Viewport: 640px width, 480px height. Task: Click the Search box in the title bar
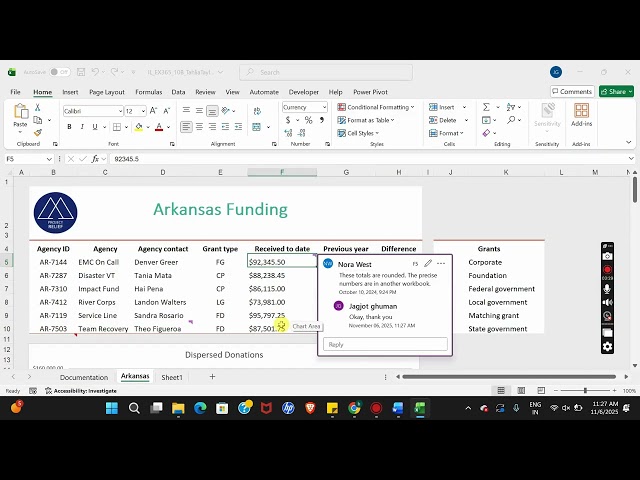(x=326, y=72)
